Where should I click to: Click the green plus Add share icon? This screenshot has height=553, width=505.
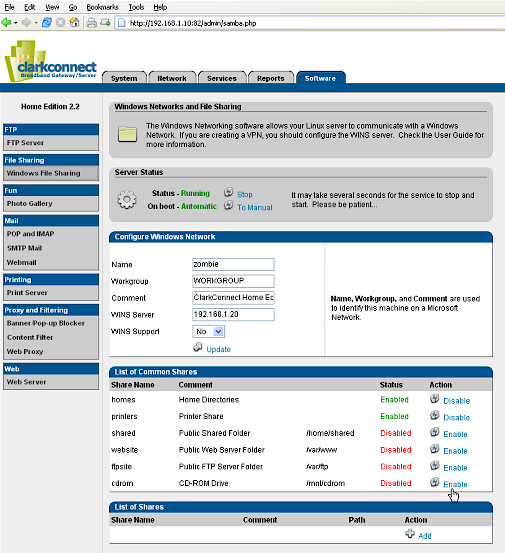410,534
